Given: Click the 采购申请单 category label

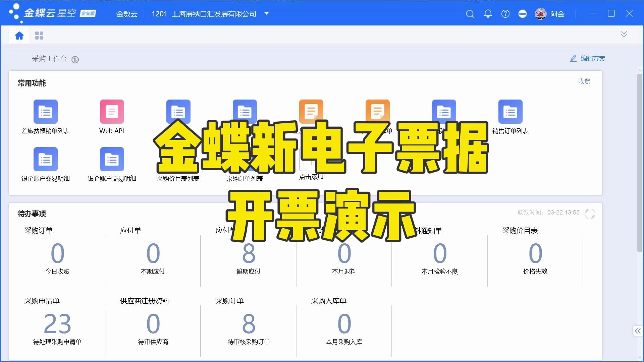Looking at the screenshot, I should click(x=42, y=301).
